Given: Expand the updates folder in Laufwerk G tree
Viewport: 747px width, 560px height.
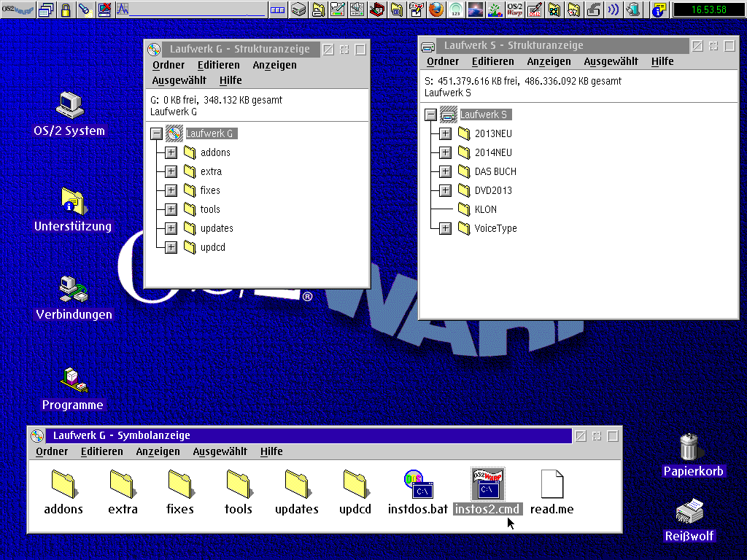Looking at the screenshot, I should pos(171,228).
